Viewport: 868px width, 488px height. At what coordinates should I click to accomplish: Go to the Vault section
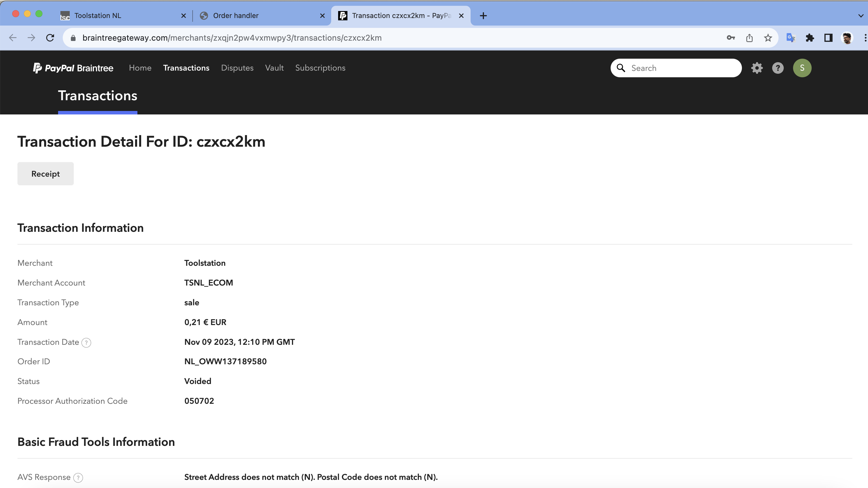coord(274,68)
